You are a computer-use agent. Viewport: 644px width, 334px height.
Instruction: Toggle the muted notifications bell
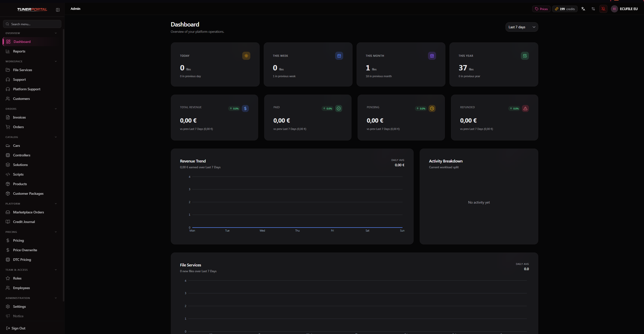[603, 9]
